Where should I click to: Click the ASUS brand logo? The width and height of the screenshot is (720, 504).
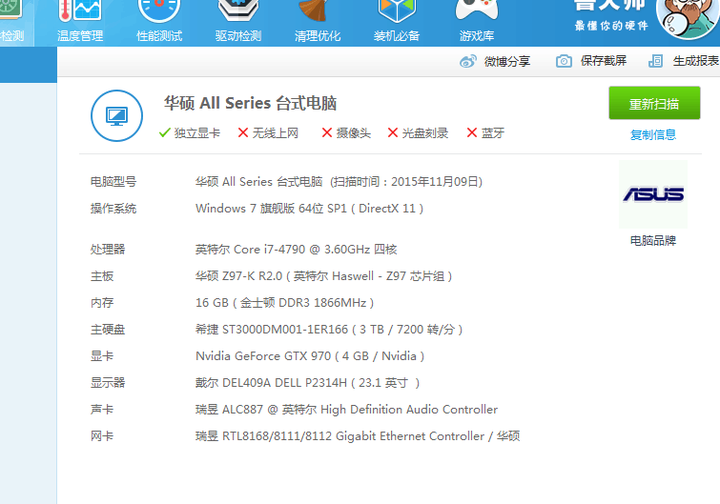(x=653, y=194)
